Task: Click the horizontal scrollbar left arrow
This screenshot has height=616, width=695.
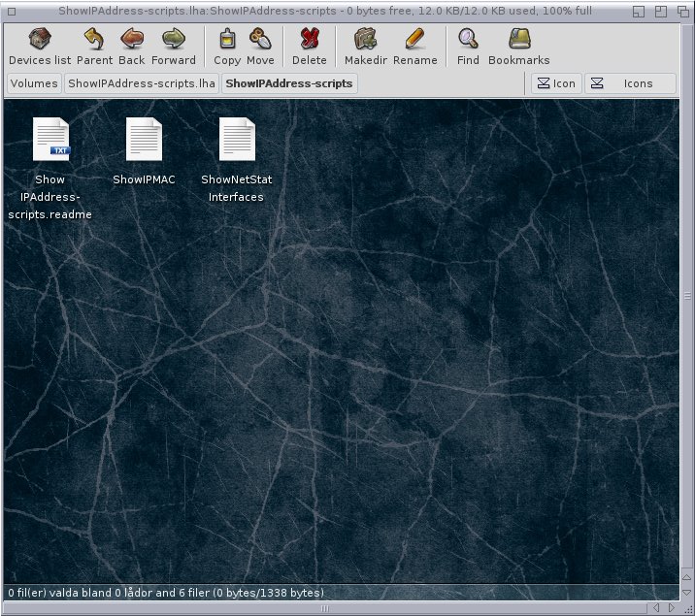Action: (x=656, y=607)
